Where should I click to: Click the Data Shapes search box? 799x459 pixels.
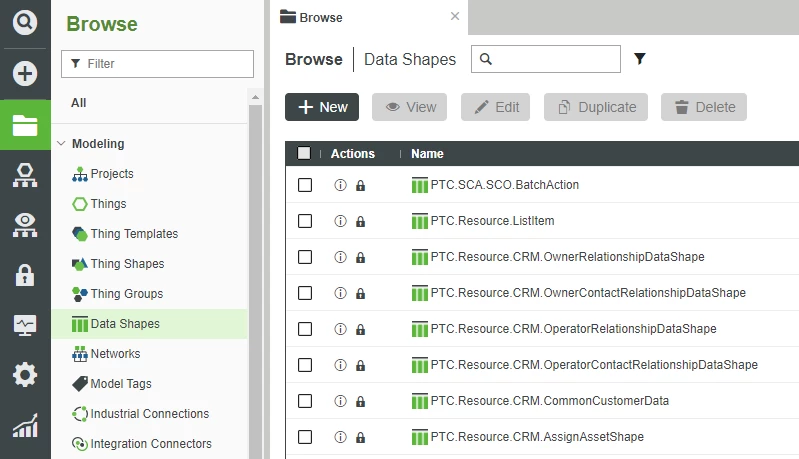coord(546,59)
